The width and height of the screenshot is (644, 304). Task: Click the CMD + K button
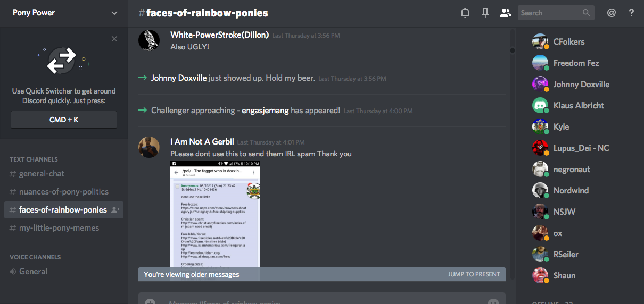click(x=64, y=120)
